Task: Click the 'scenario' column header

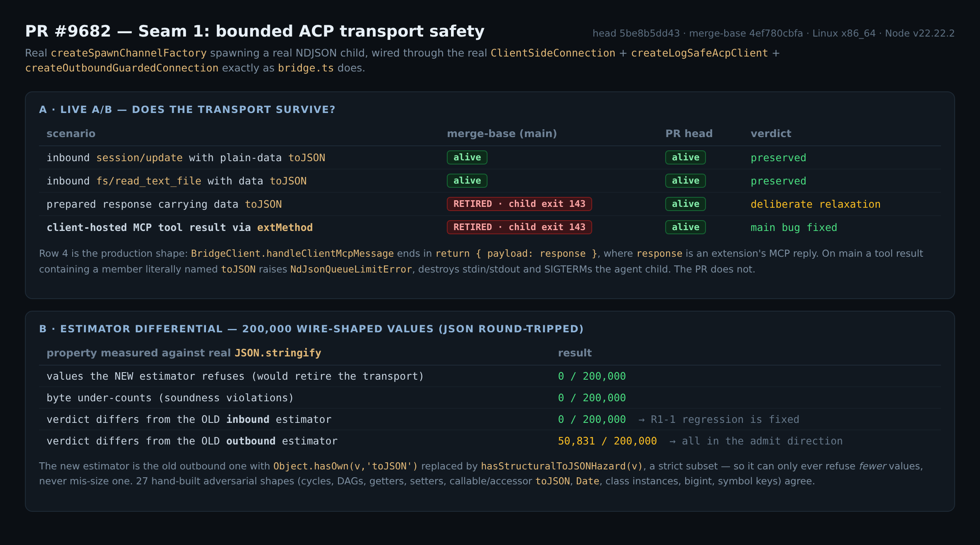Action: click(x=71, y=134)
